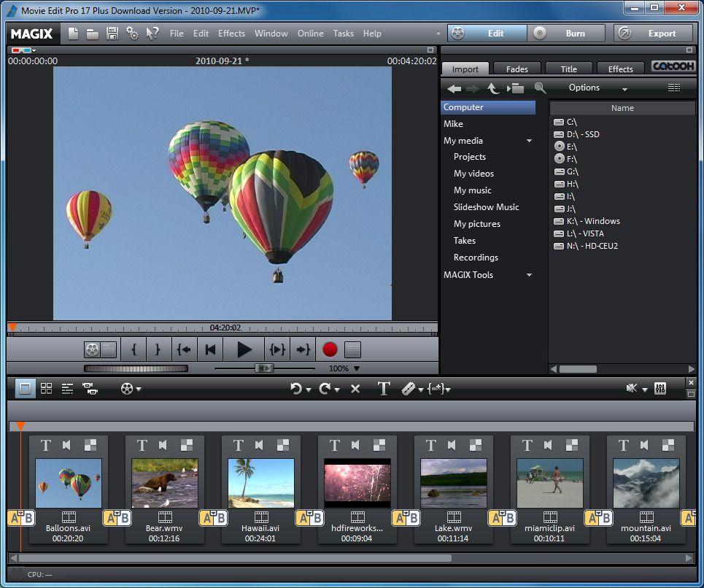Switch to scene overview mode
The image size is (704, 588).
tap(46, 388)
